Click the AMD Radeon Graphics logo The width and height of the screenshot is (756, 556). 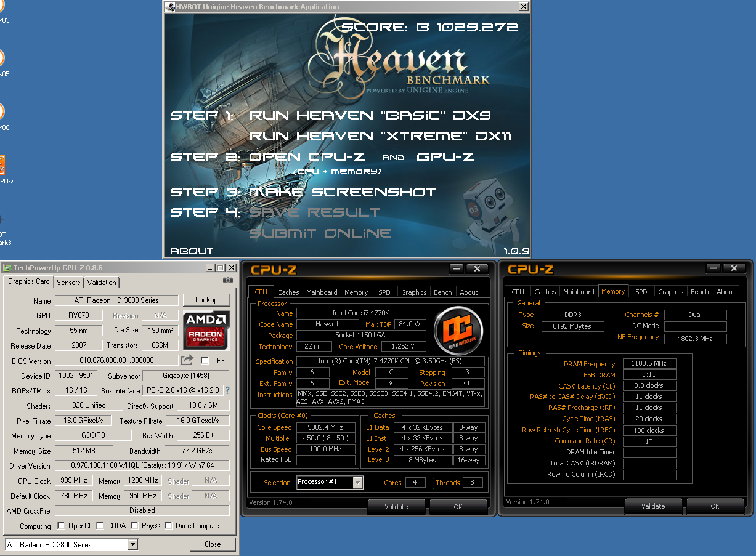pos(206,331)
